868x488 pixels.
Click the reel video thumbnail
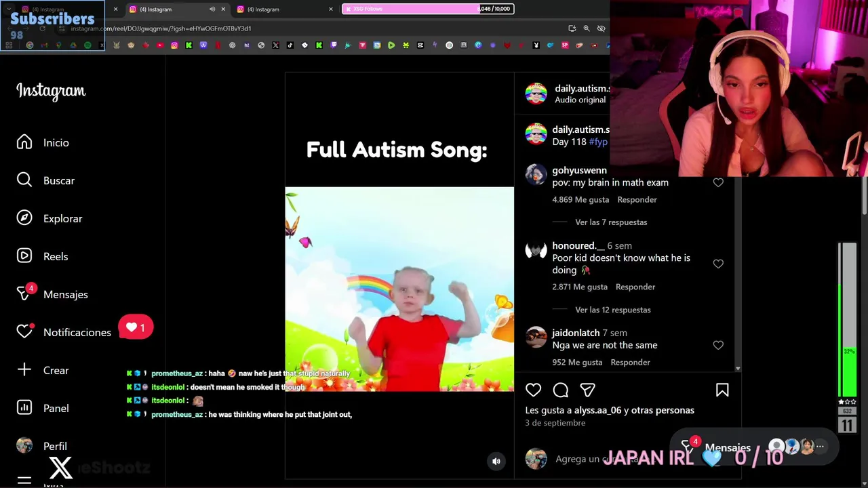pos(399,289)
